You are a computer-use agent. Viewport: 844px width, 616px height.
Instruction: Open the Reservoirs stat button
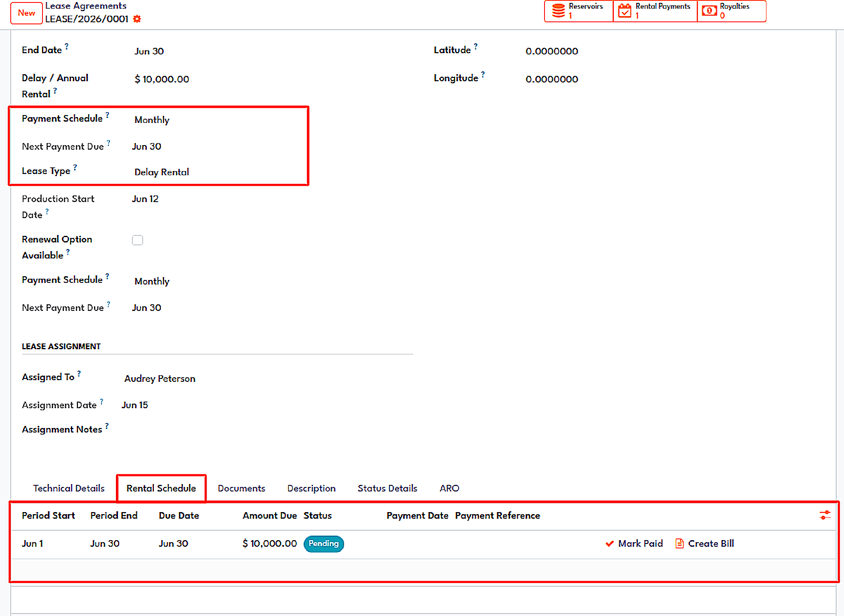click(578, 11)
